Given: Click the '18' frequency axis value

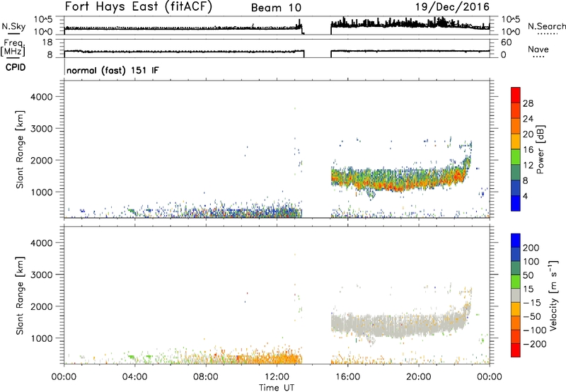Looking at the screenshot, I should [x=47, y=42].
